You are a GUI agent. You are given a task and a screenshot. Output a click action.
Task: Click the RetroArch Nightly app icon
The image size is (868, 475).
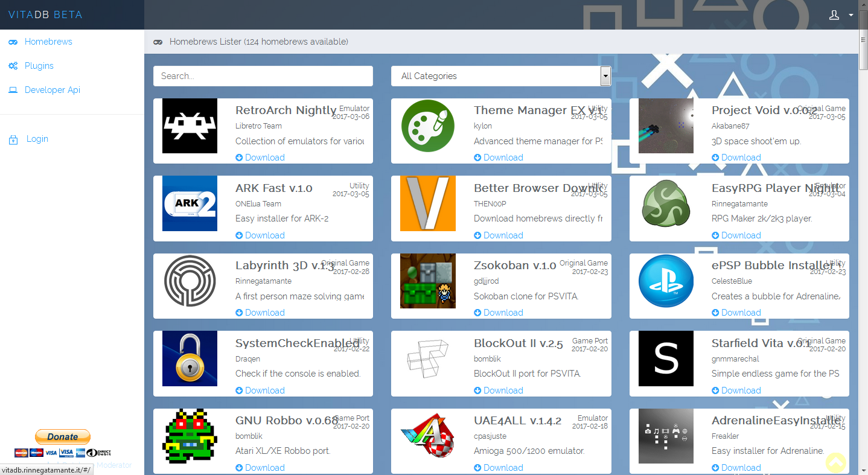190,126
